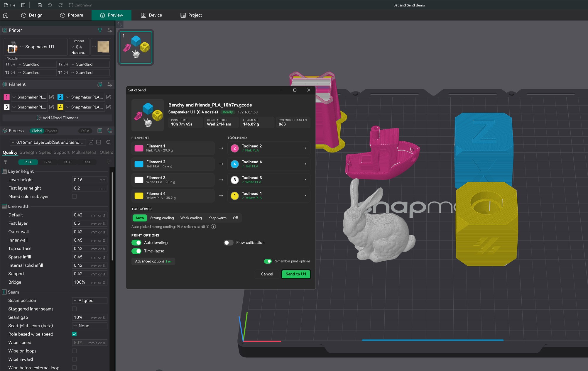Open the Strength settings tab

28,153
